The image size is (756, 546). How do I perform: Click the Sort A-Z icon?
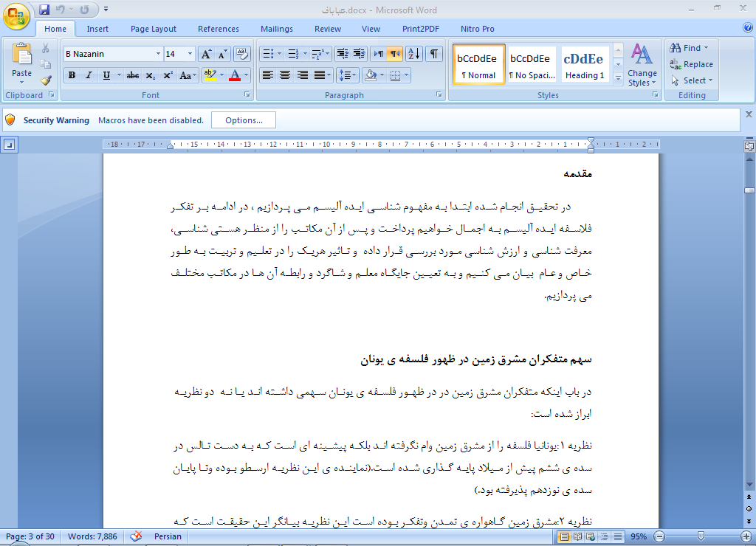point(413,54)
